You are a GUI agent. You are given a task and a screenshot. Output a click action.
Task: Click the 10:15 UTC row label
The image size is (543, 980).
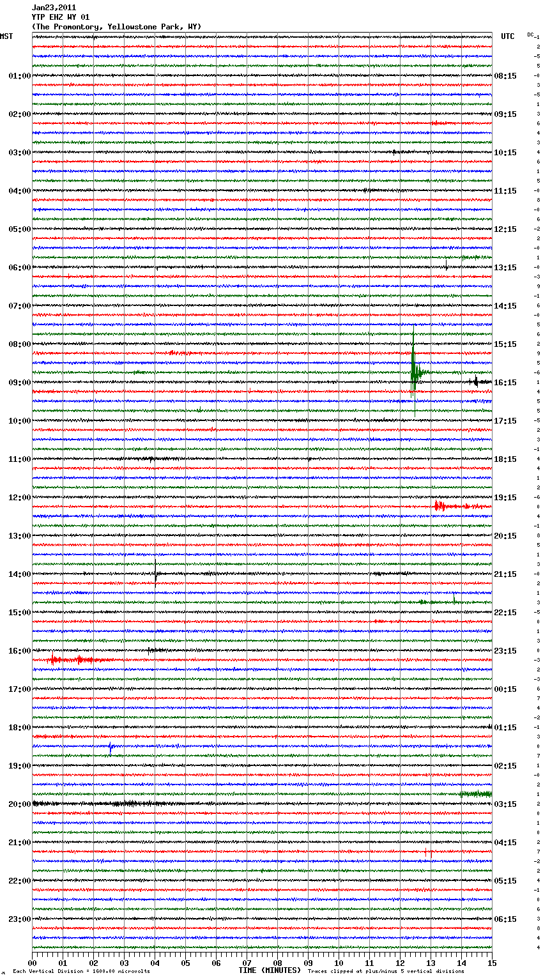pos(505,153)
